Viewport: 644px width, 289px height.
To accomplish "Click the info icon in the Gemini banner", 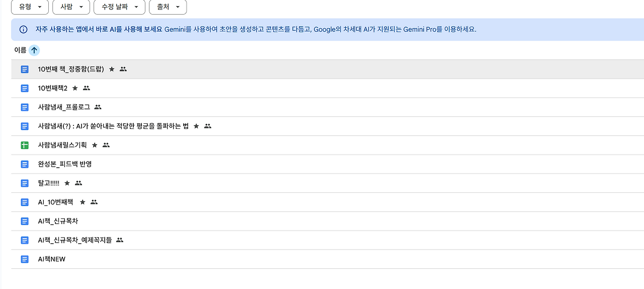I will (x=23, y=29).
